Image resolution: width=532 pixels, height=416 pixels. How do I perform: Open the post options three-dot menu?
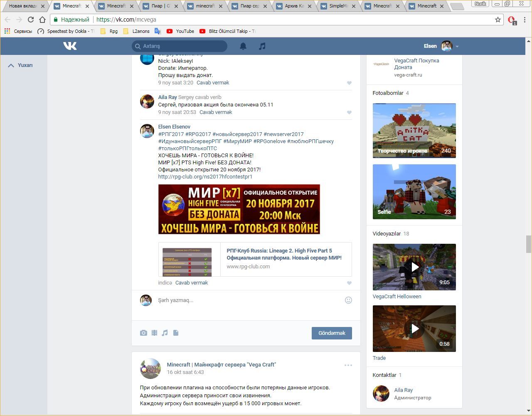(x=348, y=365)
